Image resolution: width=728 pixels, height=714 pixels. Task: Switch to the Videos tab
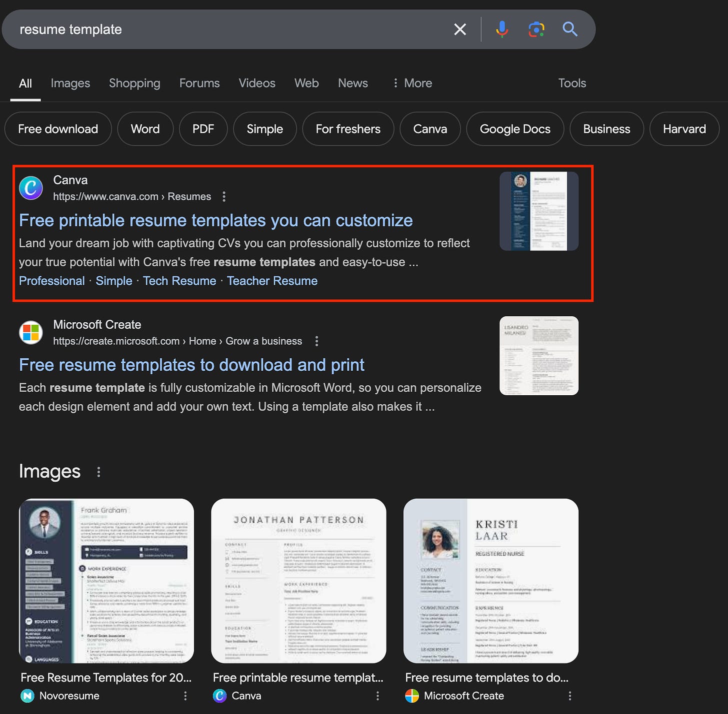pyautogui.click(x=257, y=83)
